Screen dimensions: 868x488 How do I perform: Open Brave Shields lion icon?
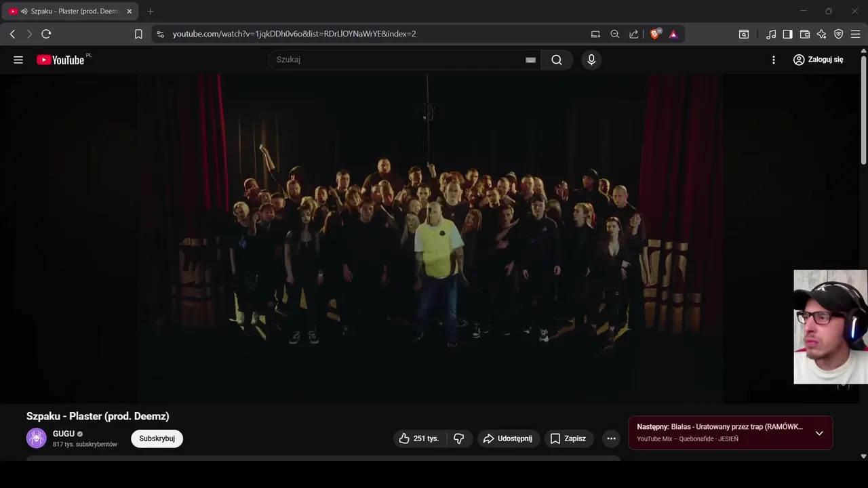655,34
